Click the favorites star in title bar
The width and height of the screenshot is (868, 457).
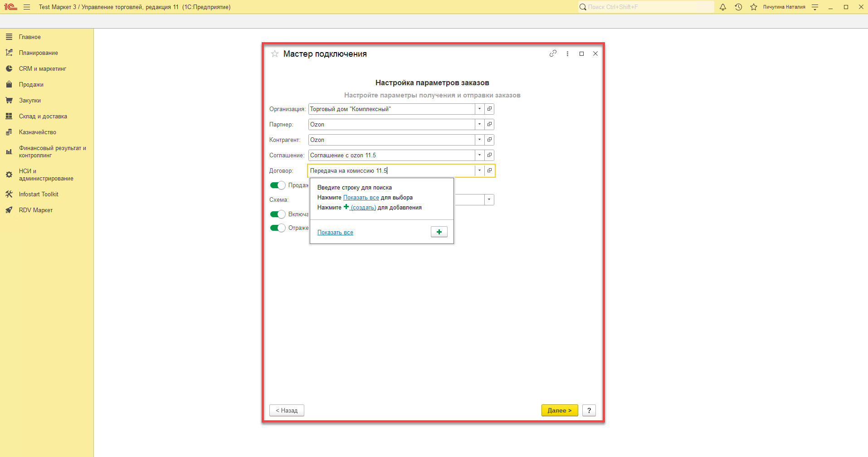tap(754, 7)
